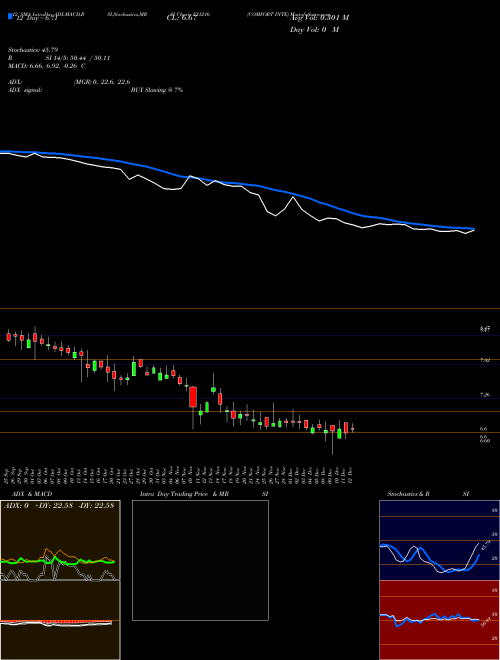Click the 6.6 price axis label
This screenshot has width=500, height=660.
pos(484,428)
